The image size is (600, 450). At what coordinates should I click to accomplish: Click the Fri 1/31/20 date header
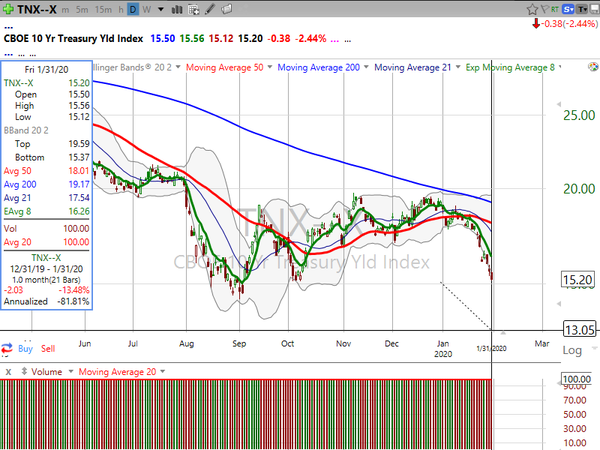click(x=47, y=70)
